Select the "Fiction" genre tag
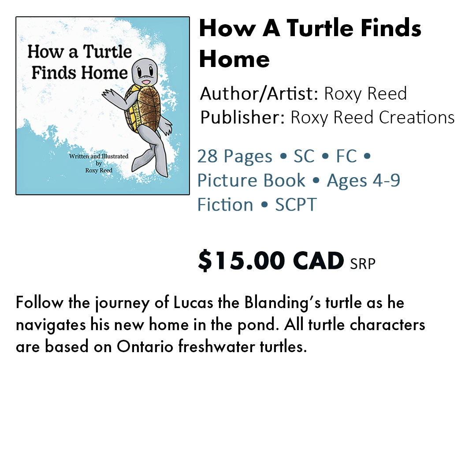The image size is (476, 476). point(225,205)
